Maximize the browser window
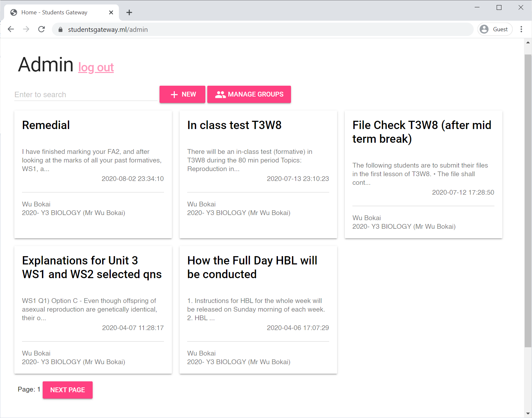The width and height of the screenshot is (532, 418). (x=499, y=7)
